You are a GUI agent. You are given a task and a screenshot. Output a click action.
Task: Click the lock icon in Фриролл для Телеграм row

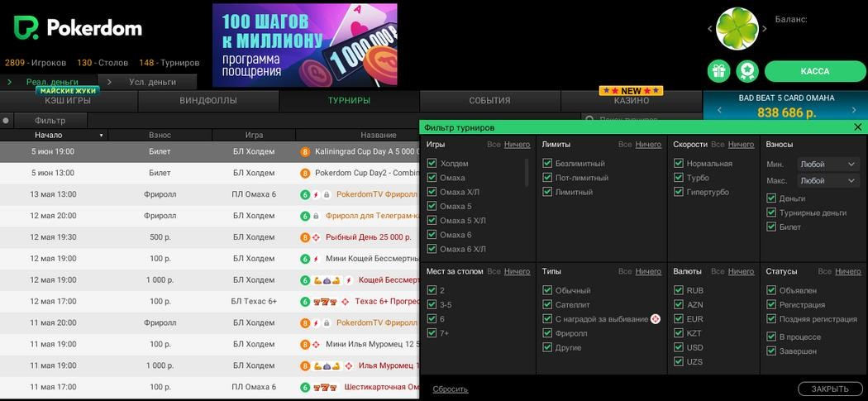pyautogui.click(x=316, y=216)
